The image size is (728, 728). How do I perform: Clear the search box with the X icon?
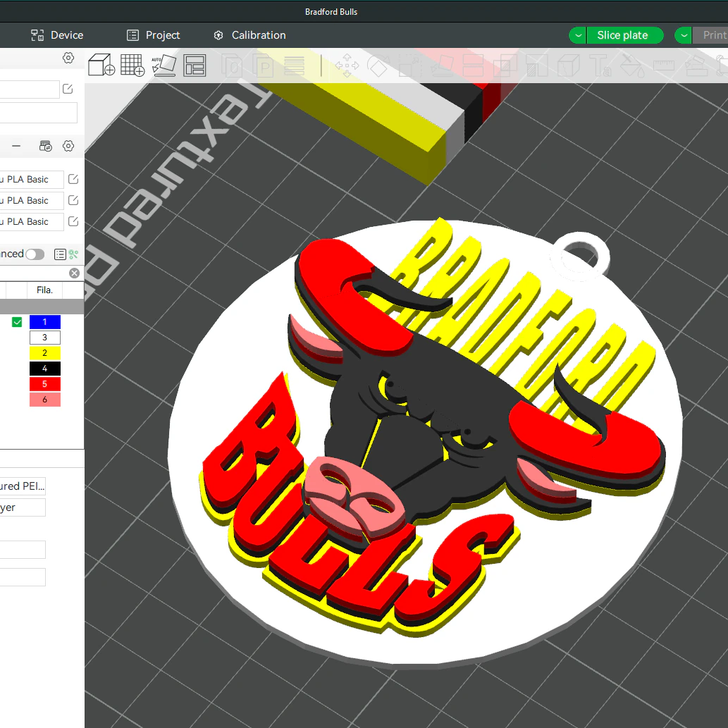tap(74, 273)
